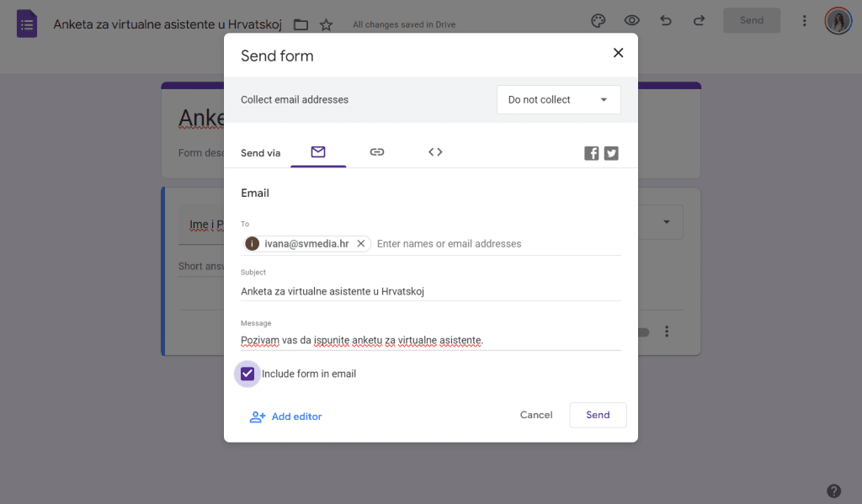Click the undo arrow icon
The image size is (862, 504).
pyautogui.click(x=666, y=21)
